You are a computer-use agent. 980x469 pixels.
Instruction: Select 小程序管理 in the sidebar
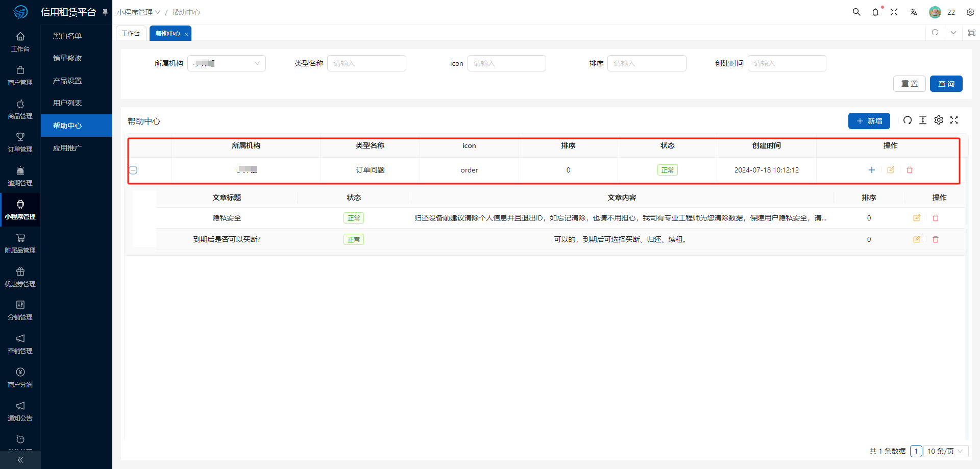[20, 210]
